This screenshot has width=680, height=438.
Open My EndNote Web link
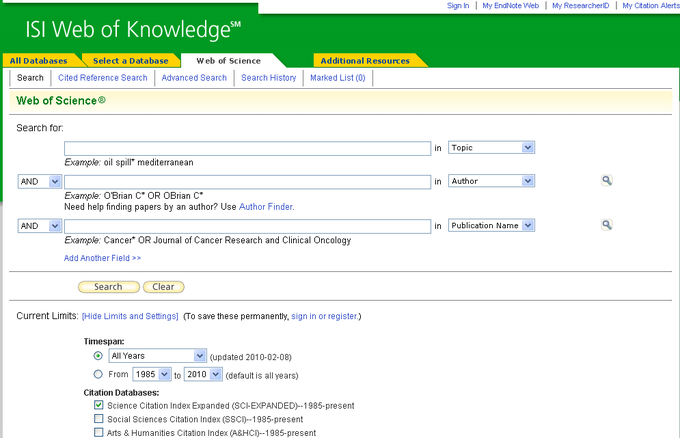tap(510, 6)
